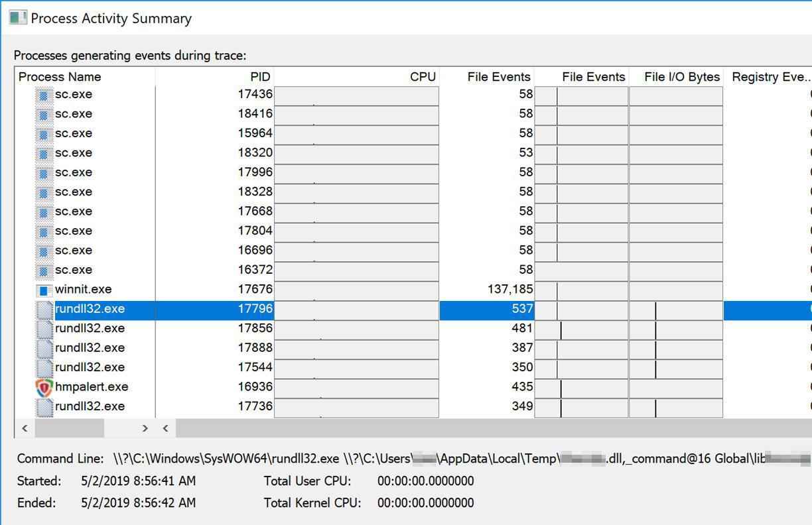Select sc.exe name in PID 18320 row

click(x=74, y=152)
